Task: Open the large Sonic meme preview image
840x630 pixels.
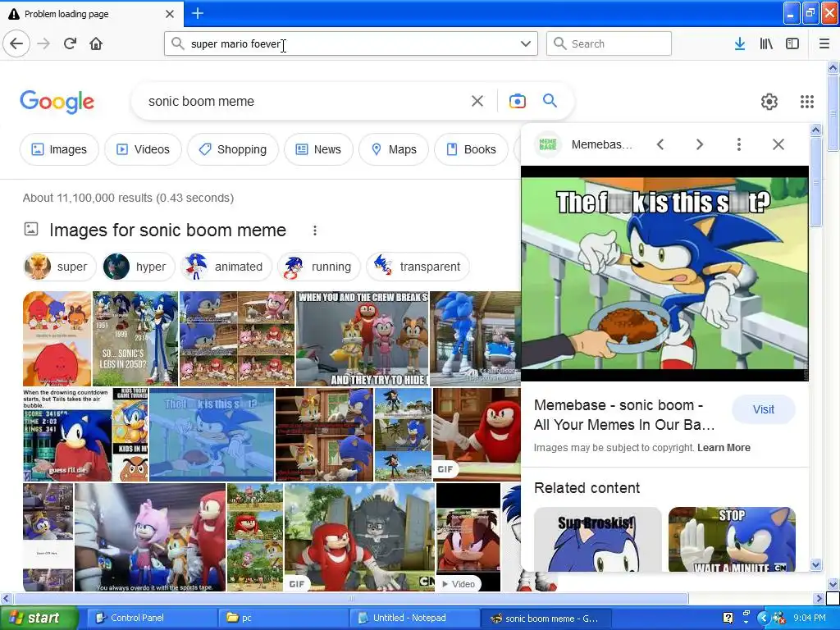Action: pyautogui.click(x=664, y=273)
